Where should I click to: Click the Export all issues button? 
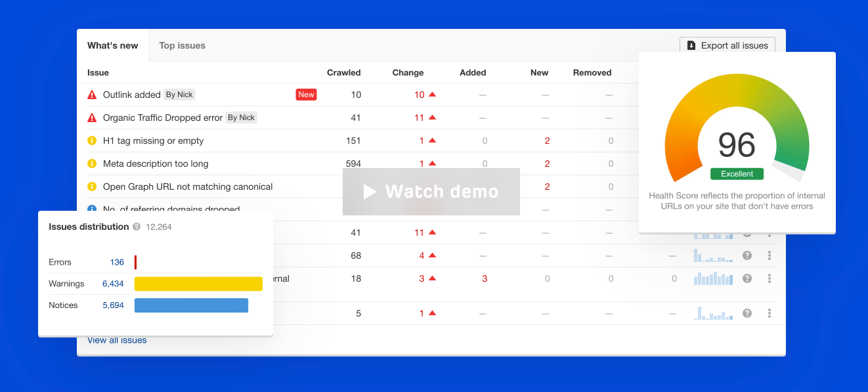click(727, 45)
